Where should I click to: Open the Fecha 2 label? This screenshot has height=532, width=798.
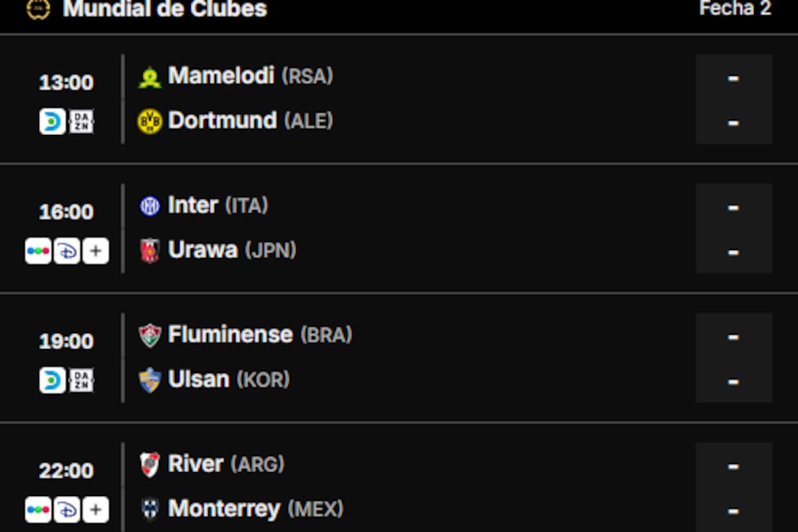[734, 9]
